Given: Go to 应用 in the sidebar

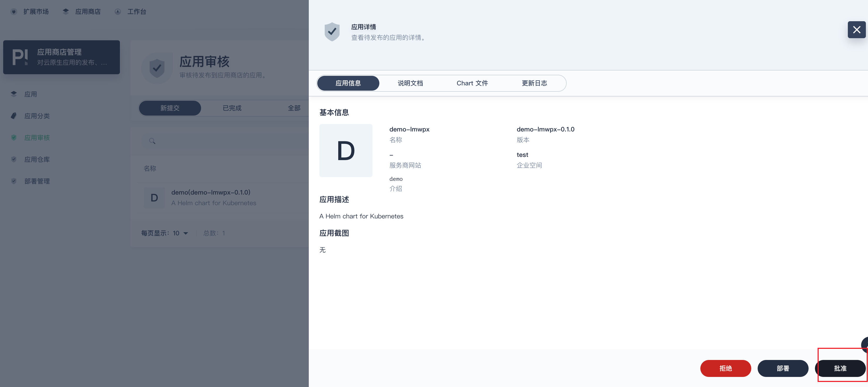Looking at the screenshot, I should pos(31,94).
